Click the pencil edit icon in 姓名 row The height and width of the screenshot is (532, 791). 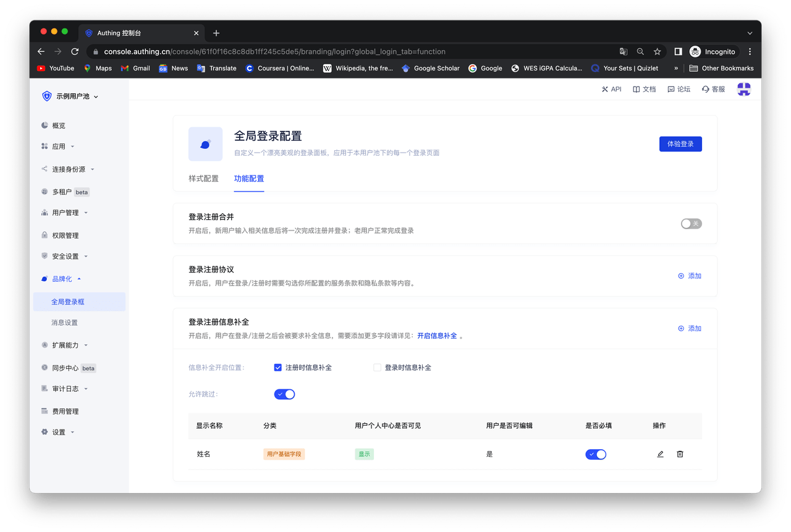click(660, 454)
